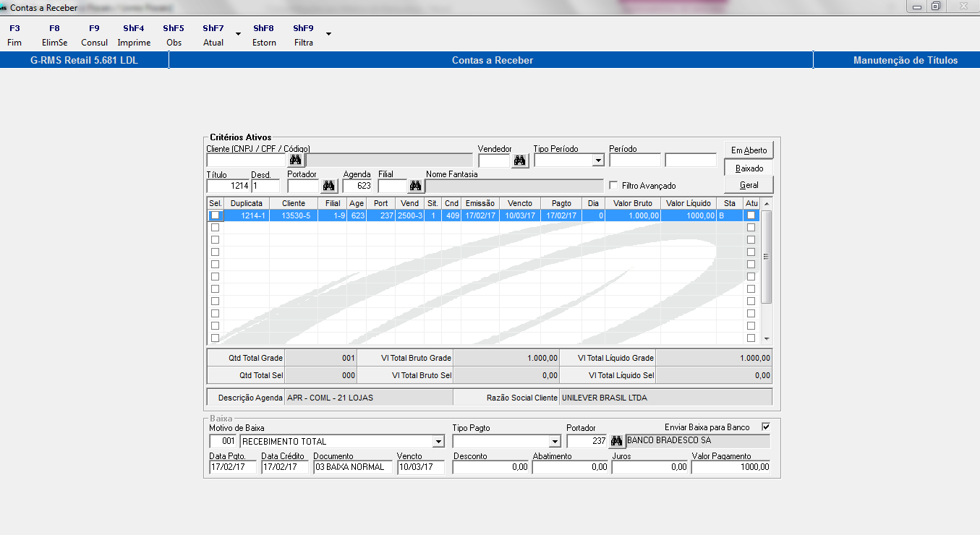Click the Desconto amount field
The image size is (980, 535).
click(x=491, y=467)
